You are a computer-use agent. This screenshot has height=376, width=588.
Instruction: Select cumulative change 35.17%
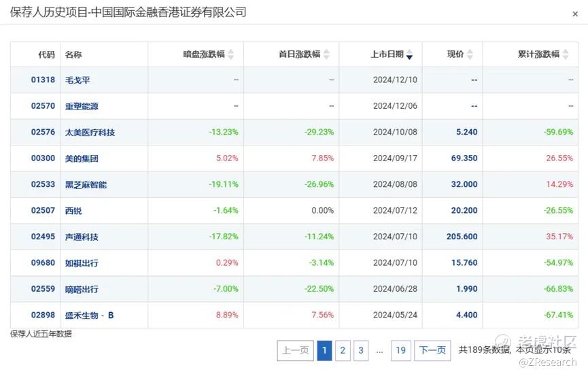tap(559, 237)
